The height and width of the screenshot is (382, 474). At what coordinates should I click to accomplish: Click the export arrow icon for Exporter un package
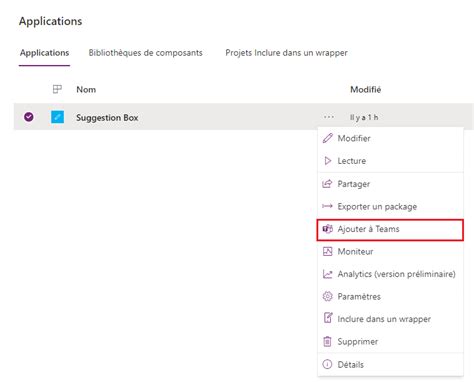(x=327, y=206)
